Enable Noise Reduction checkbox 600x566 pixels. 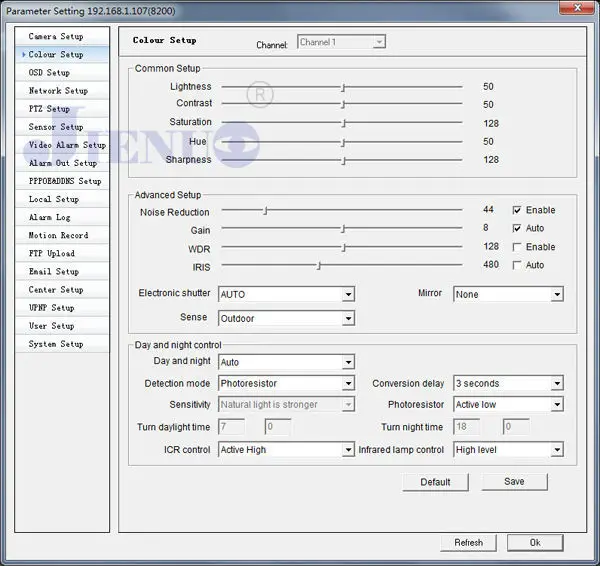coord(517,210)
